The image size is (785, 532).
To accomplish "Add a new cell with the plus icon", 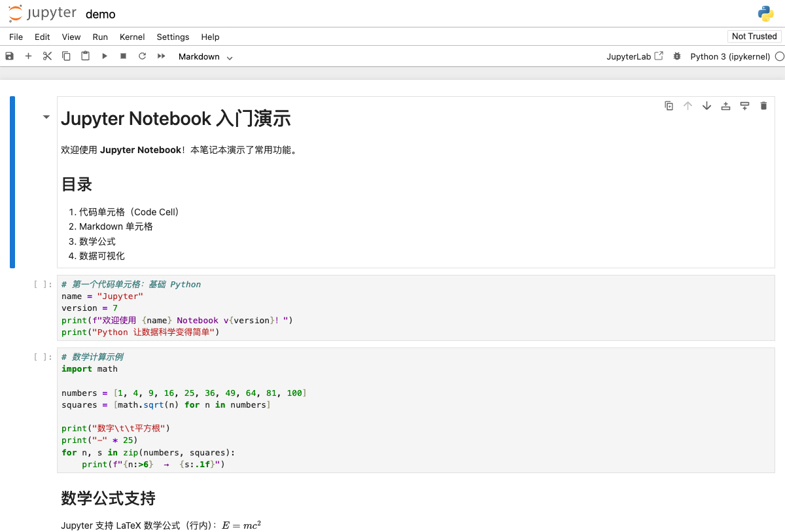I will pyautogui.click(x=28, y=56).
